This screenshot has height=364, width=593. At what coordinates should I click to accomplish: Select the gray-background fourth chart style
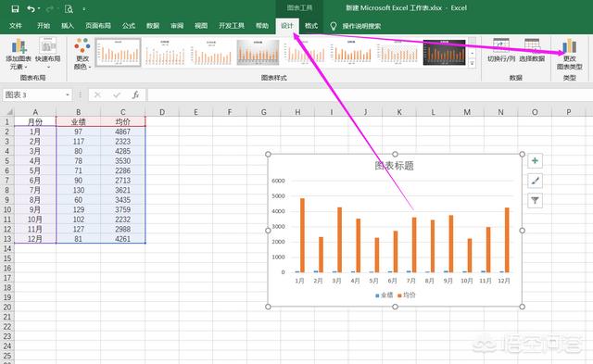tap(258, 53)
